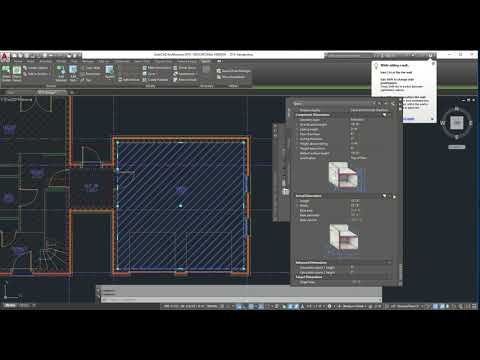The image size is (480, 360).
Task: Click the Edit in Section ribbon tool
Action: (x=35, y=74)
